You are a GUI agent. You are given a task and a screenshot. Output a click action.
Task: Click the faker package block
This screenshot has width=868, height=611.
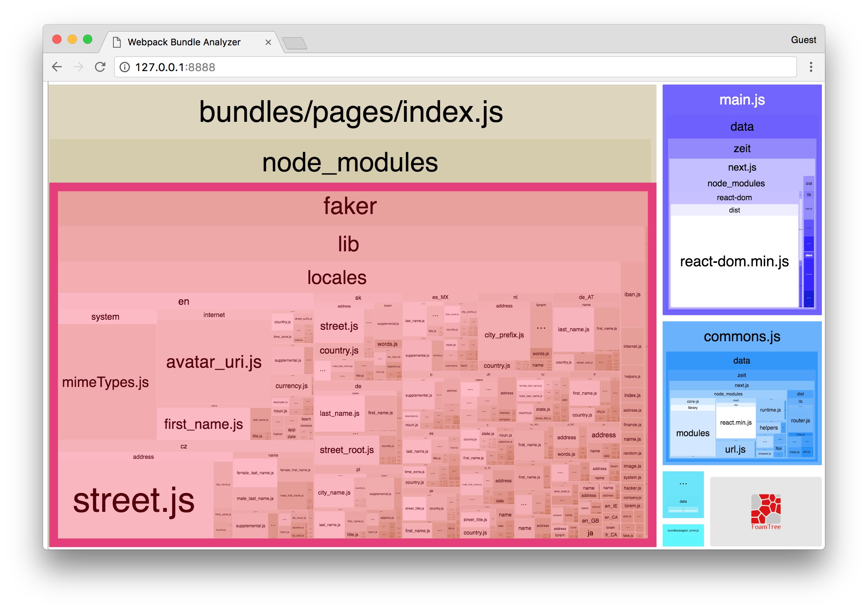point(351,207)
